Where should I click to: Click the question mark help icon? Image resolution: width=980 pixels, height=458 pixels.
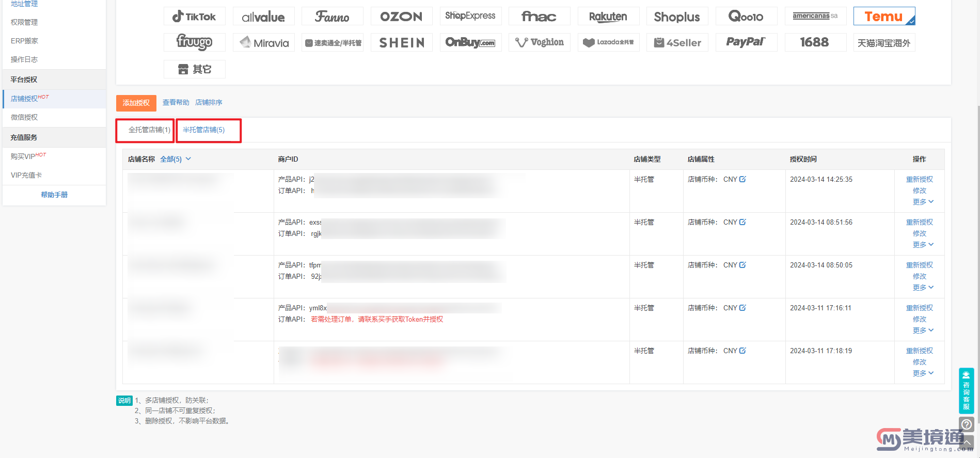[966, 424]
